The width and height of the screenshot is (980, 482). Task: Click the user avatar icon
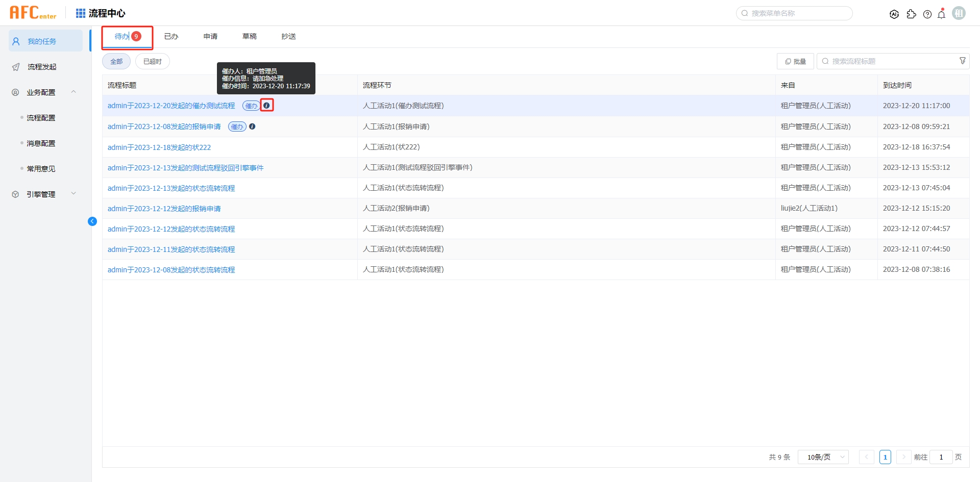959,13
